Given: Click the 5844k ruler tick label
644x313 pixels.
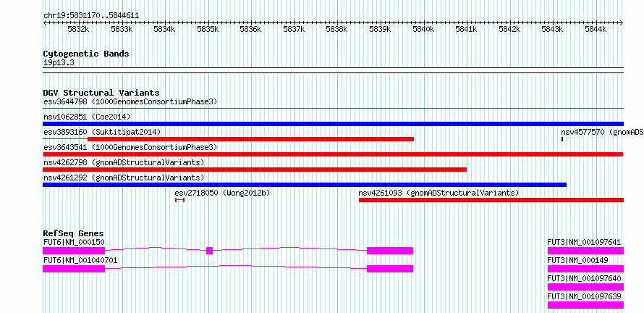Looking at the screenshot, I should tap(596, 30).
